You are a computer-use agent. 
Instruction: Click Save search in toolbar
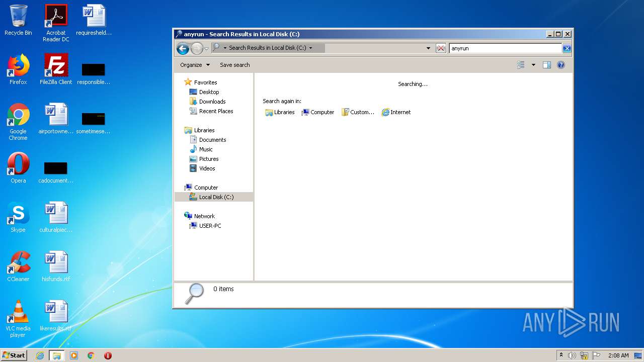click(x=234, y=65)
